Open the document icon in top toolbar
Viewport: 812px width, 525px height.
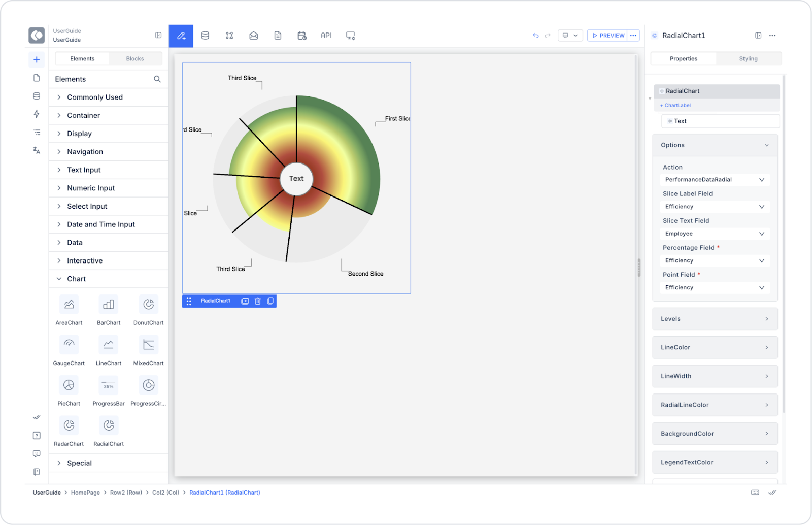point(278,36)
